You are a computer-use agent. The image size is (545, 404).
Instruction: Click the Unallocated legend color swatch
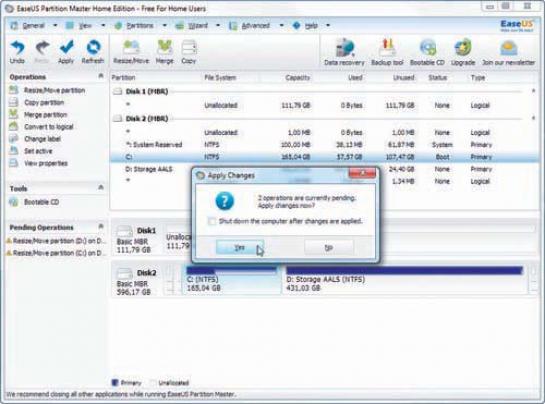coord(152,382)
